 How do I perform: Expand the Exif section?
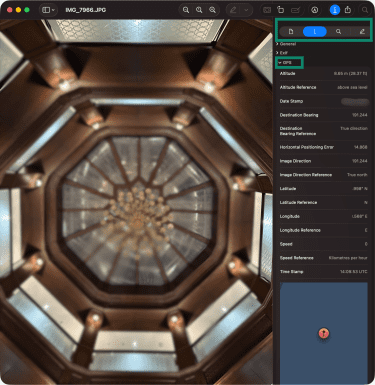(x=282, y=53)
